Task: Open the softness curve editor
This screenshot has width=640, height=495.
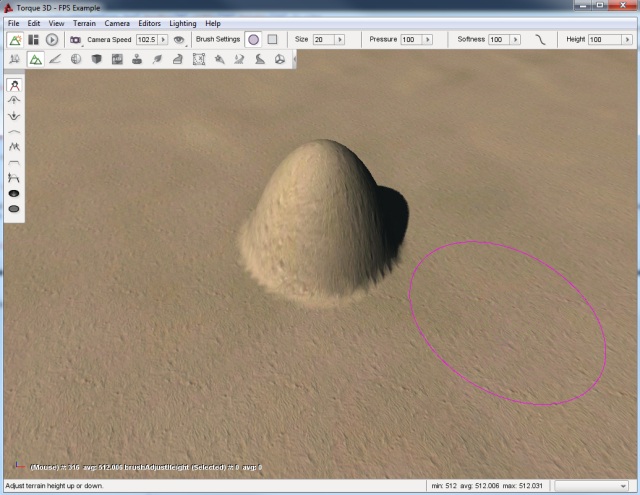Action: pos(541,40)
